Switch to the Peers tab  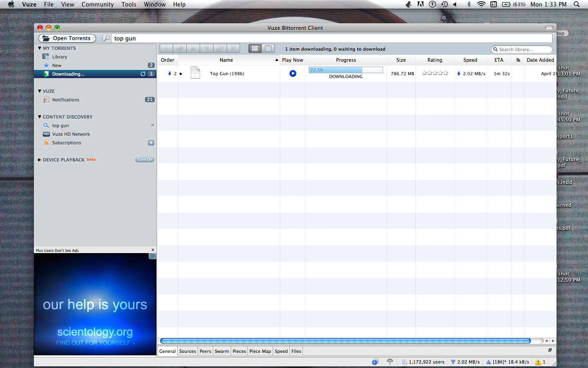click(x=205, y=351)
